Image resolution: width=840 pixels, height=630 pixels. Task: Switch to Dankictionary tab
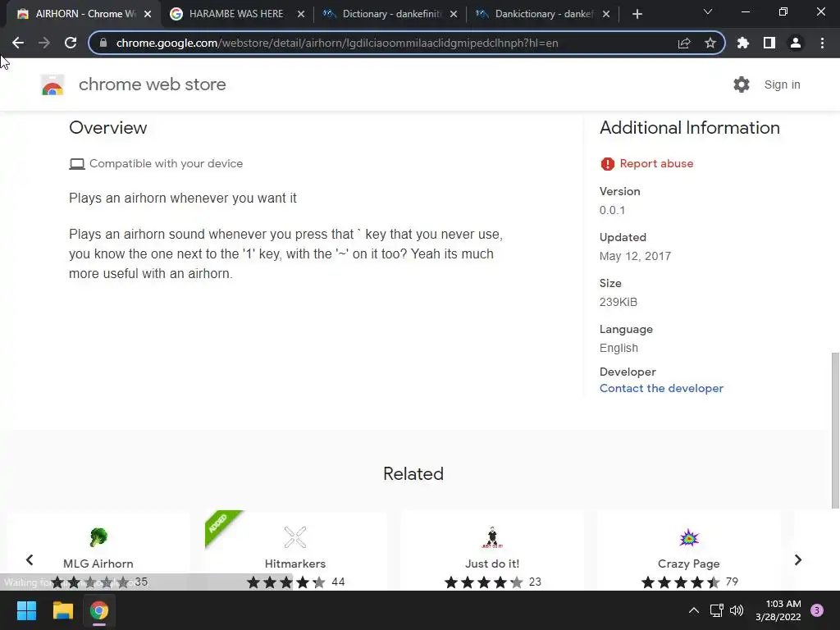pyautogui.click(x=541, y=14)
